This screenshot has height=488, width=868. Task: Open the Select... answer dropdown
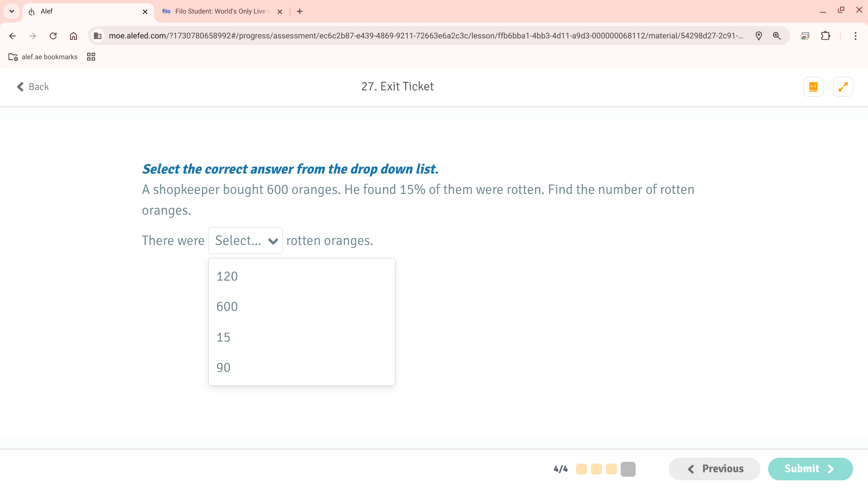[245, 241]
